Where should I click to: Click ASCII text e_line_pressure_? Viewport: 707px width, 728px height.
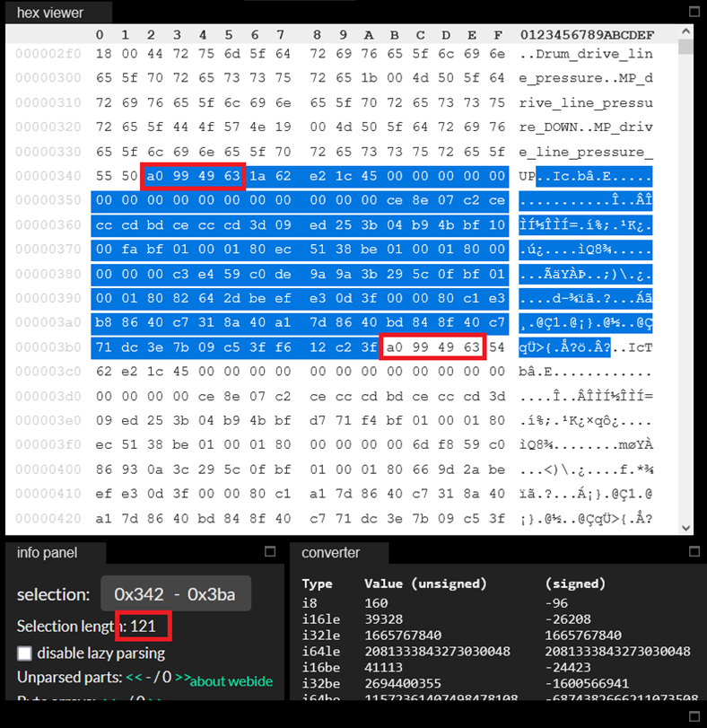tap(586, 152)
